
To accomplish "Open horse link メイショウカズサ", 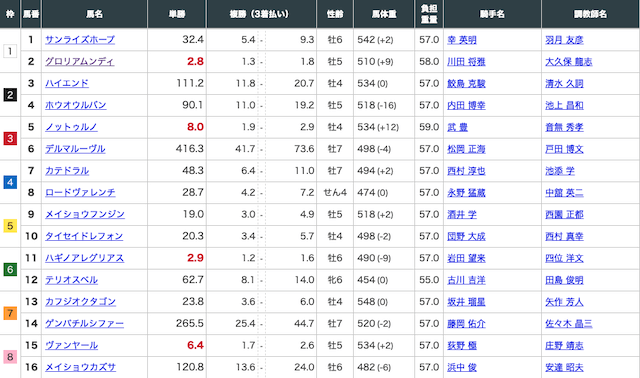I will point(80,367).
